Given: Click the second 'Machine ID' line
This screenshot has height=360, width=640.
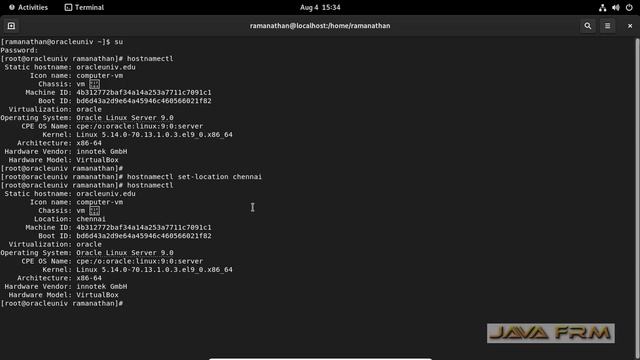Looking at the screenshot, I should pos(118,228).
